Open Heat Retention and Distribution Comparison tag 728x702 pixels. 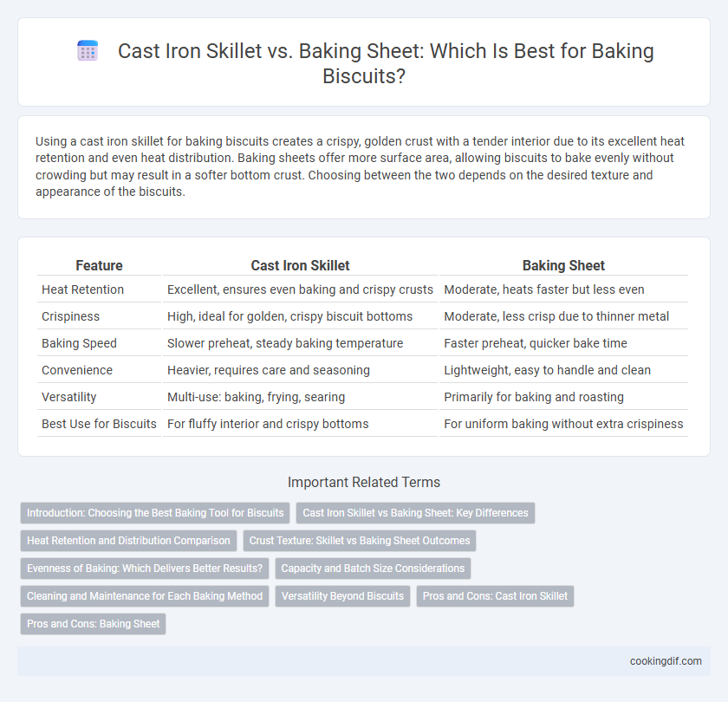128,541
